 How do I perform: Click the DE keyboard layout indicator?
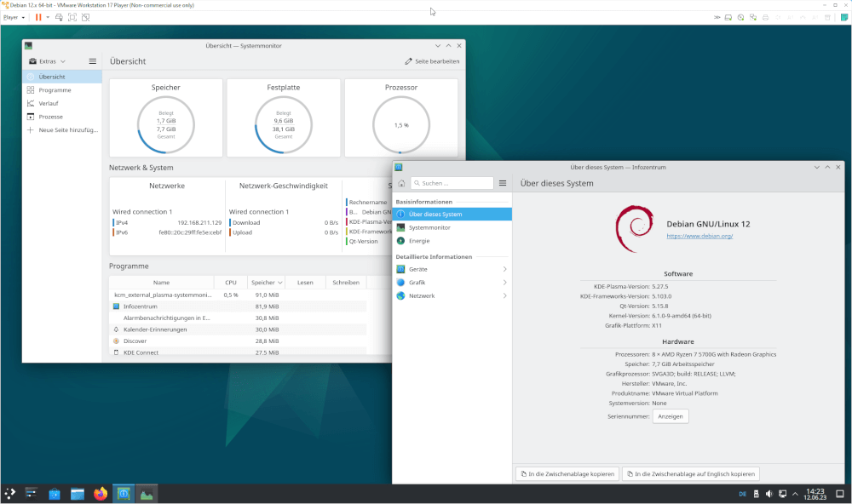pos(742,495)
